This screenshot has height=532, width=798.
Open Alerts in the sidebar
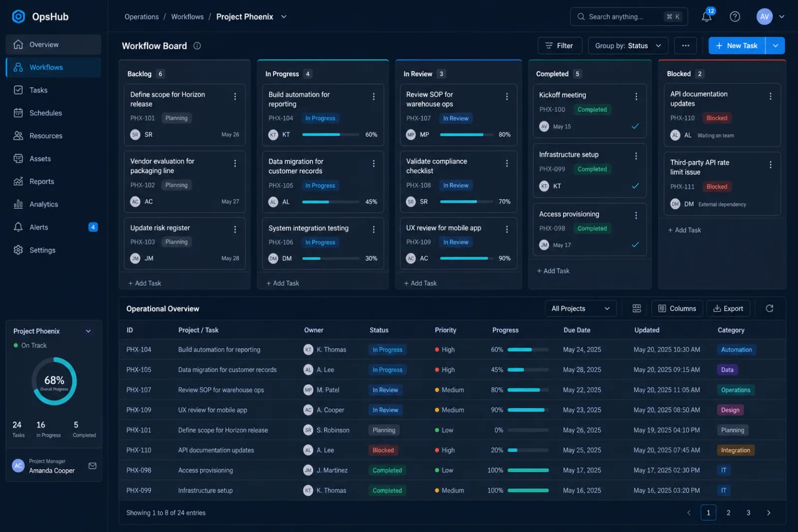[53, 227]
